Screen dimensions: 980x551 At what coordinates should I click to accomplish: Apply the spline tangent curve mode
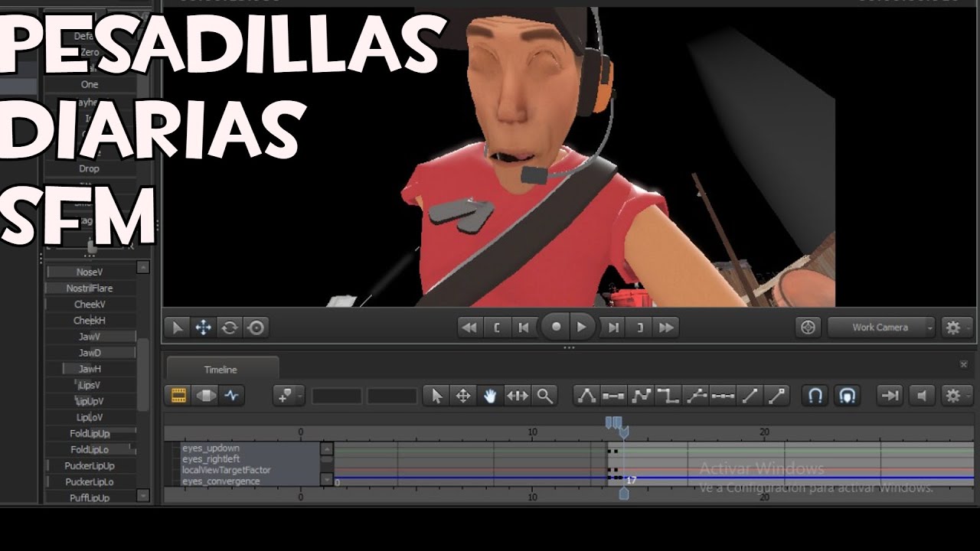coord(586,396)
